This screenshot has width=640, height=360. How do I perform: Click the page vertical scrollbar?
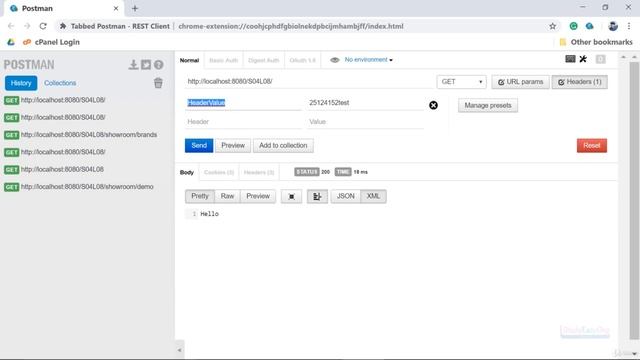click(x=634, y=200)
